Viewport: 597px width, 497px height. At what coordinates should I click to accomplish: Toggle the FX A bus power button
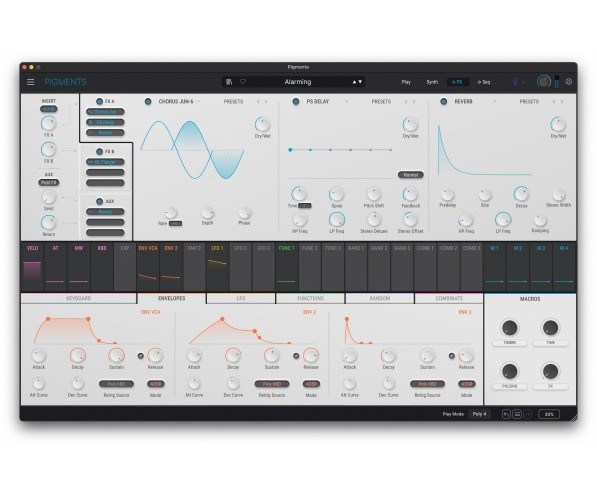click(x=99, y=101)
